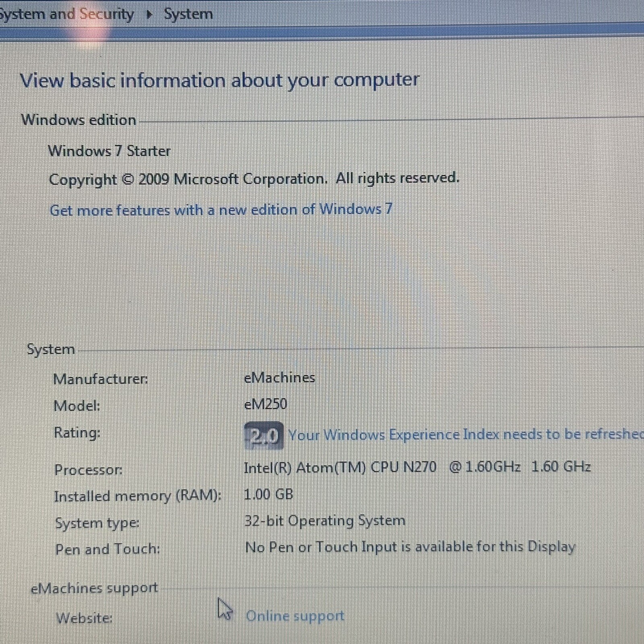Click the 'Pen and Touch:' label
644x644 pixels.
click(107, 549)
